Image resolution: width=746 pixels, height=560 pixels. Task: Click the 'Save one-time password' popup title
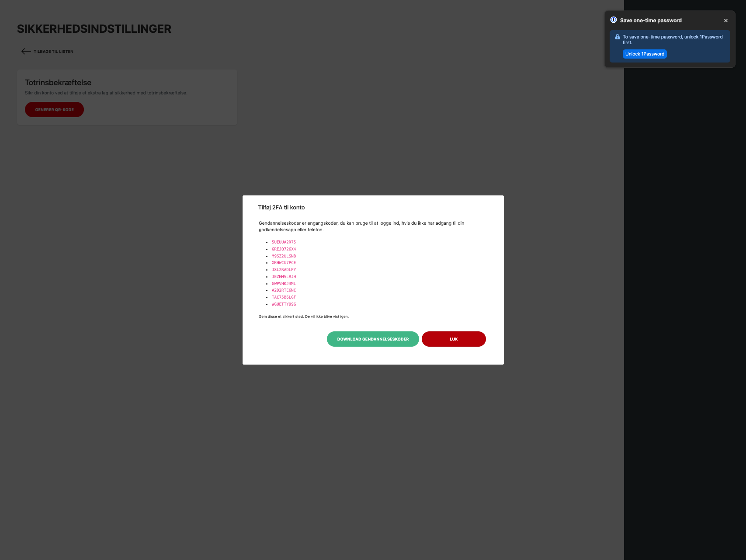point(651,21)
